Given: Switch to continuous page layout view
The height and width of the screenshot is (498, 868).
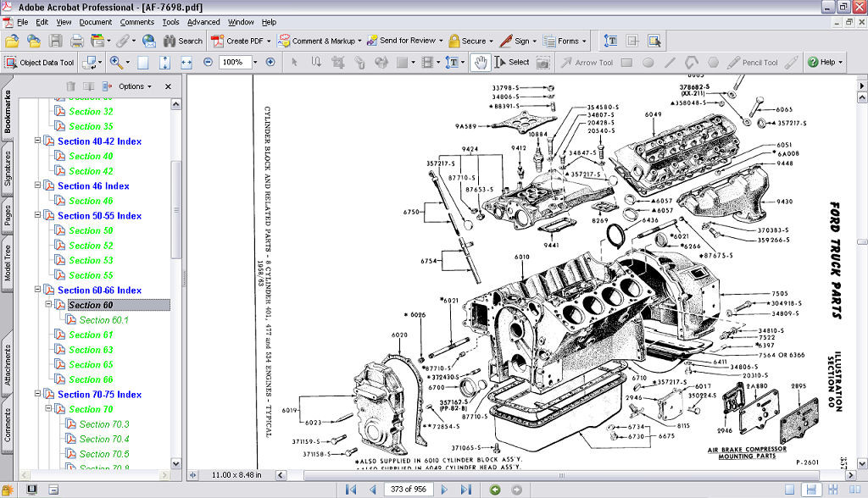Looking at the screenshot, I should point(810,490).
